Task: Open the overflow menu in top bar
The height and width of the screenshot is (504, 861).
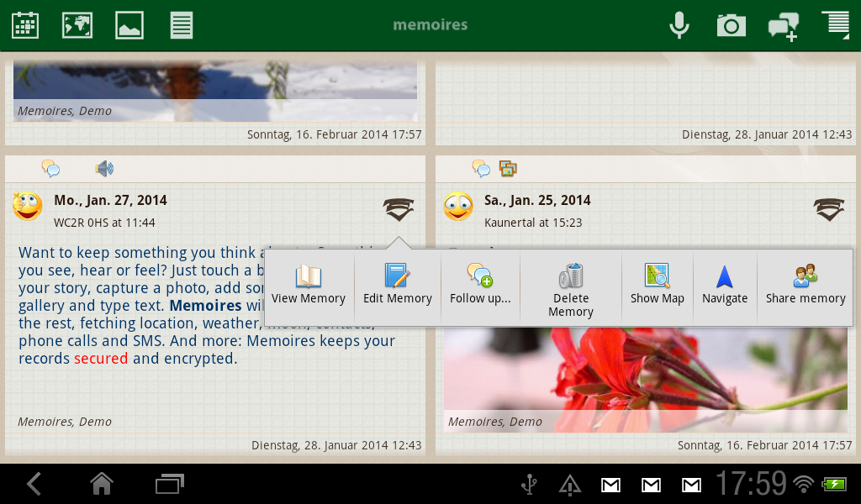Action: coord(838,24)
